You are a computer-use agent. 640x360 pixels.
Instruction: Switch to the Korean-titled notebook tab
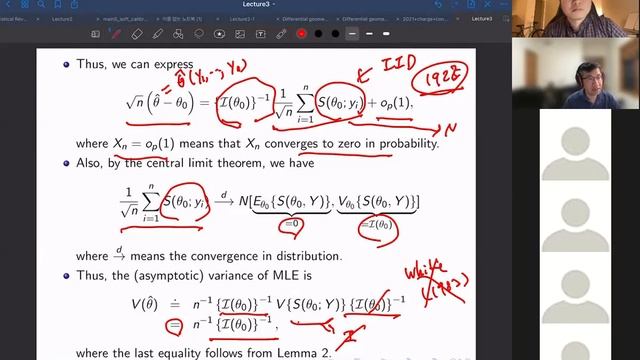point(182,19)
